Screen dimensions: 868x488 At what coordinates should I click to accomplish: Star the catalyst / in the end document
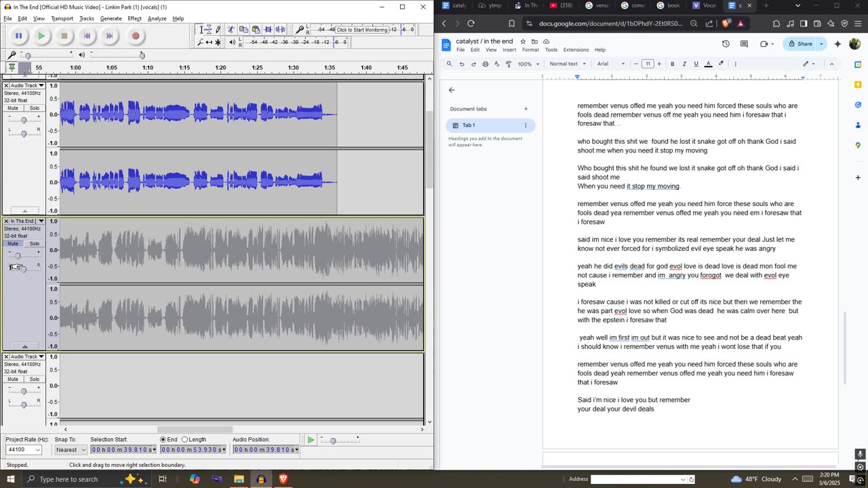tap(523, 41)
